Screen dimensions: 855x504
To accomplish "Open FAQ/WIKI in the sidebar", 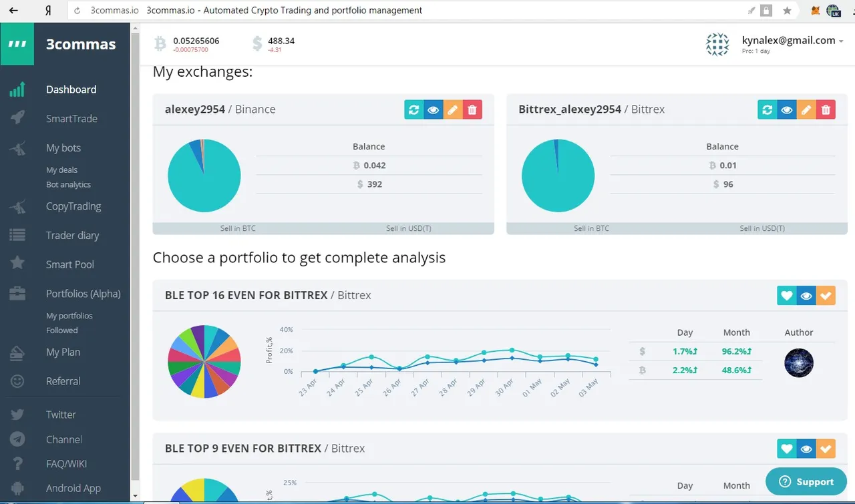I will tap(67, 464).
